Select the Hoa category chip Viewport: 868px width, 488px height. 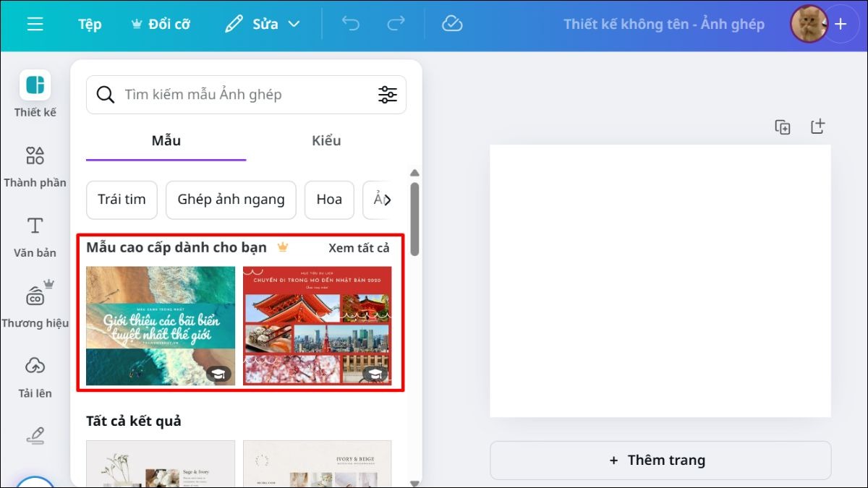click(x=329, y=200)
